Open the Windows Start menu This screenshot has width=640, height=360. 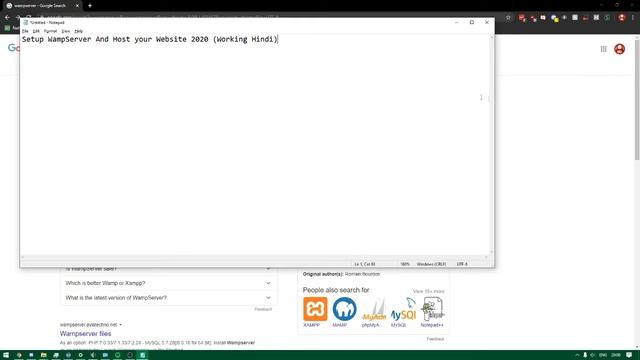pyautogui.click(x=6, y=355)
